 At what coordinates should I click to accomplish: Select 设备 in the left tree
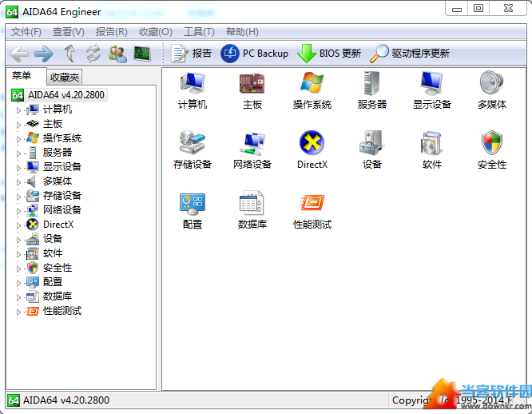tap(53, 239)
